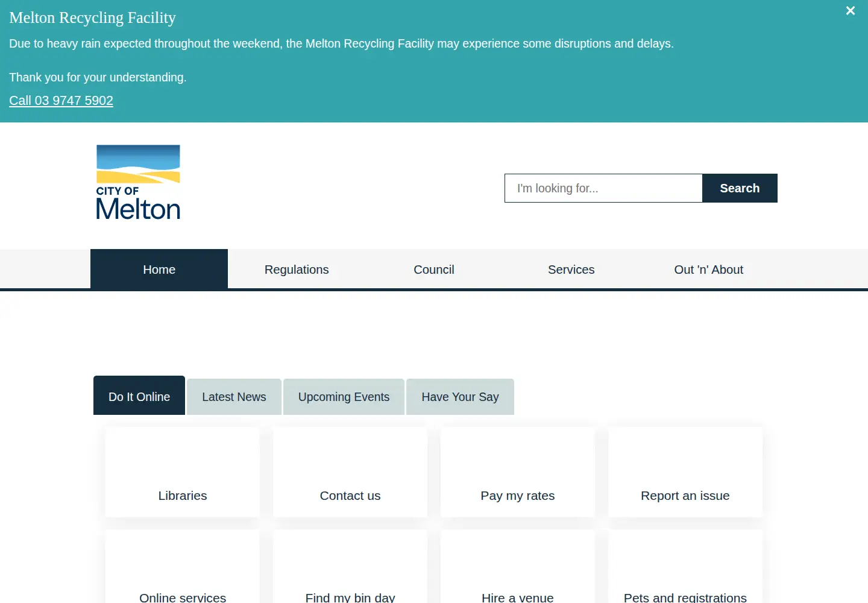Click the 'Thank you for your understanding.' text
This screenshot has height=603, width=868.
point(98,77)
